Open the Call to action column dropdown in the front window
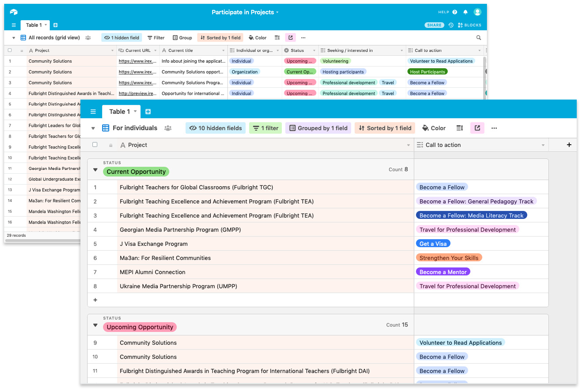The image size is (583, 392). (543, 145)
